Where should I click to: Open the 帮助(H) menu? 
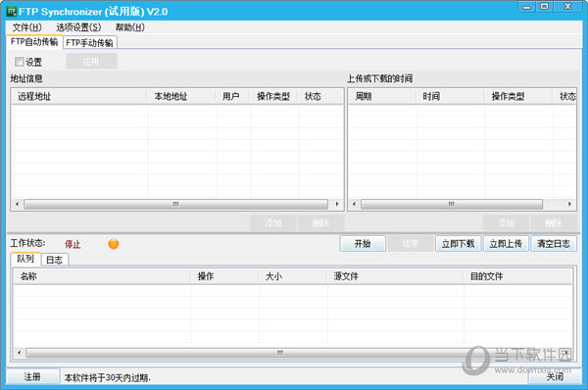tap(129, 27)
